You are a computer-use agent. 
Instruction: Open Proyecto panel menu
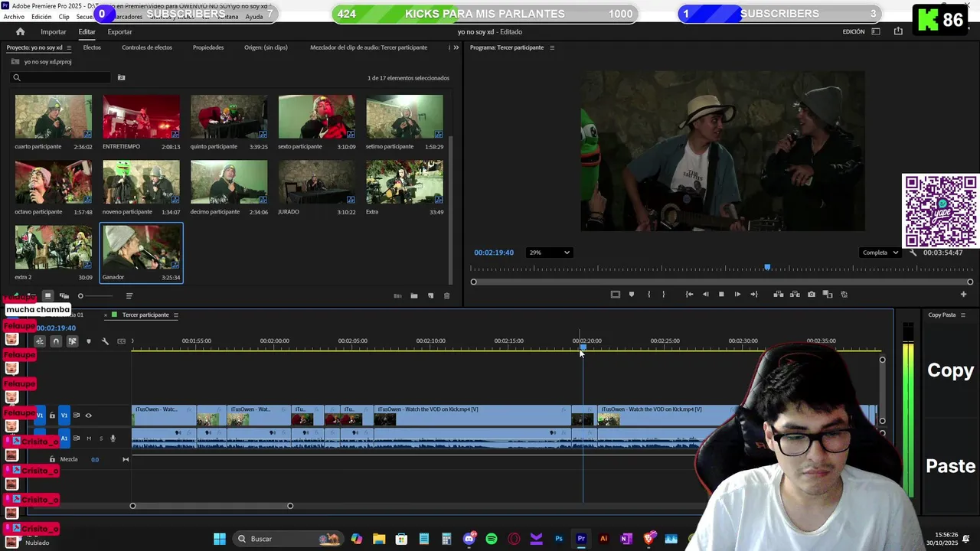[x=69, y=47]
